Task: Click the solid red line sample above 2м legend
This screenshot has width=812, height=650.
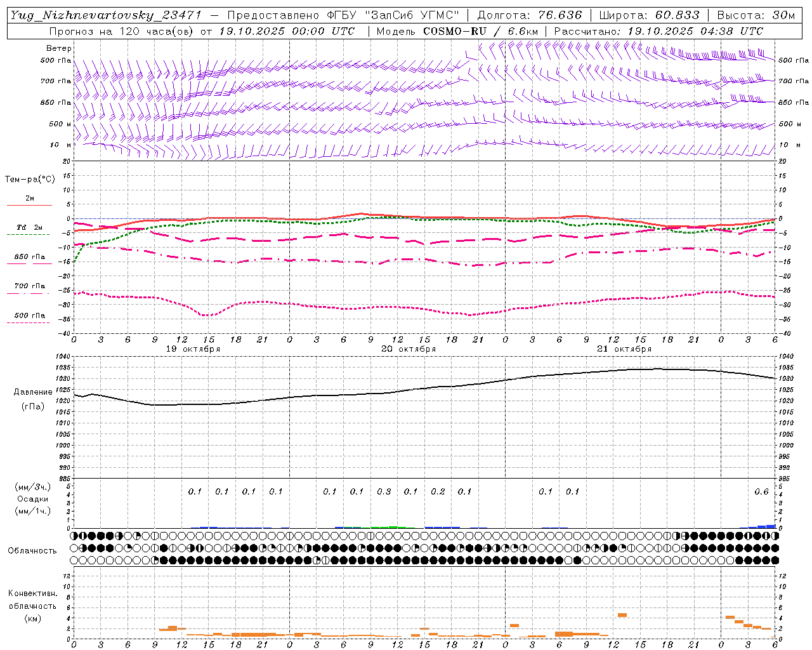Action: (29, 206)
